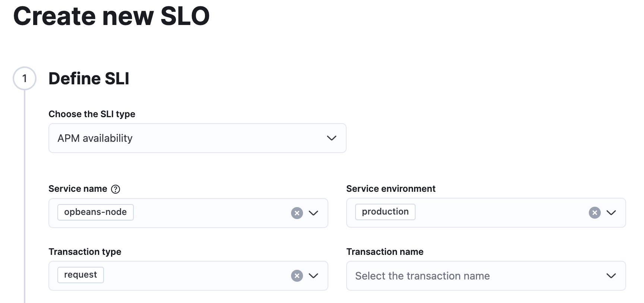
Task: Click the Create new SLO title
Action: [x=112, y=16]
